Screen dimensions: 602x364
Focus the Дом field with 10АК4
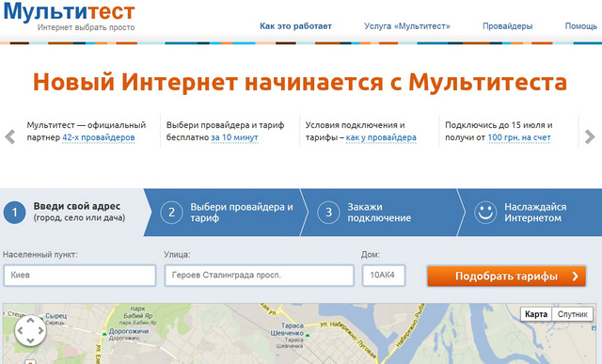[384, 276]
